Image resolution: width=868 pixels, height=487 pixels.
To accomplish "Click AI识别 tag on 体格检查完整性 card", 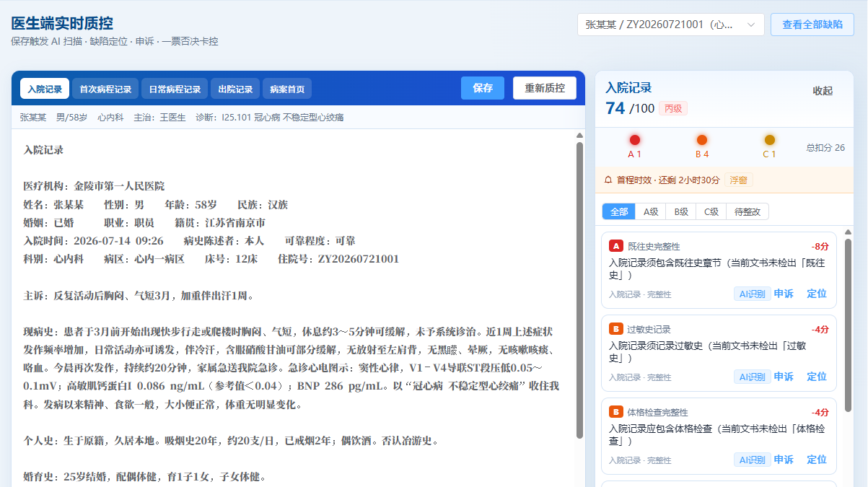I will (753, 460).
